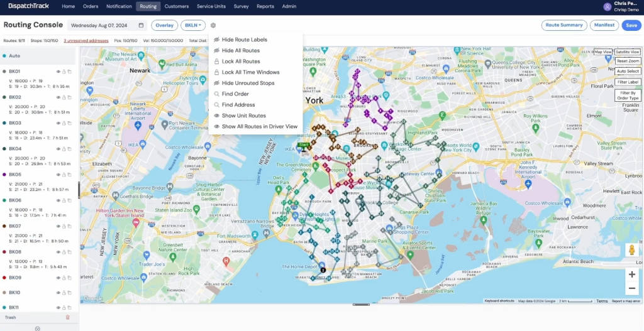Switch map to Satellite View

pyautogui.click(x=628, y=52)
